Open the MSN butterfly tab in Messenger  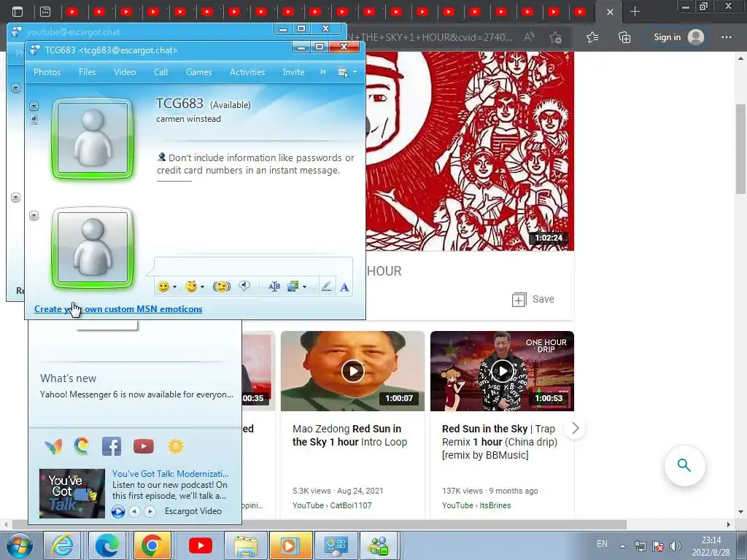pyautogui.click(x=53, y=446)
